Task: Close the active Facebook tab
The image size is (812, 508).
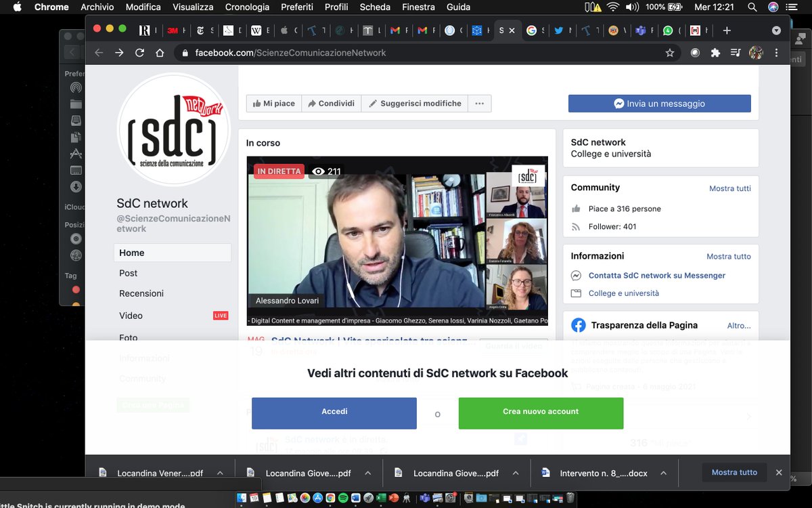Action: coord(512,30)
